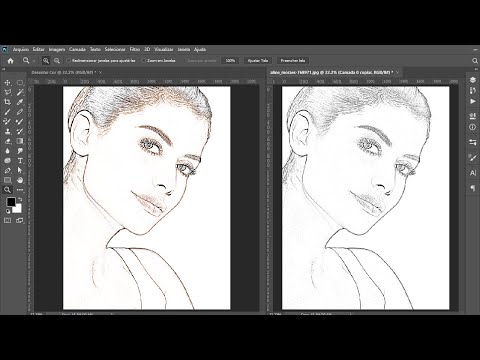This screenshot has width=480, height=360.
Task: Open the Info panel icon
Action: point(473,127)
